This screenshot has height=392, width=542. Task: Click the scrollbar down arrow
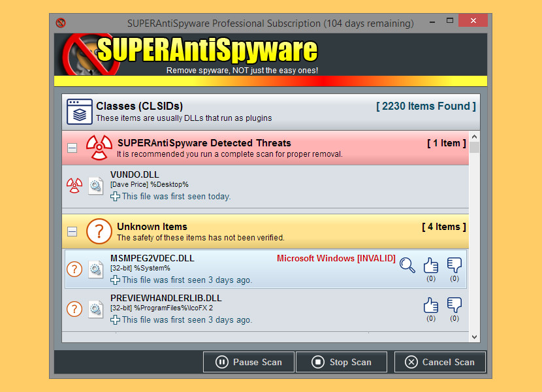tap(474, 337)
